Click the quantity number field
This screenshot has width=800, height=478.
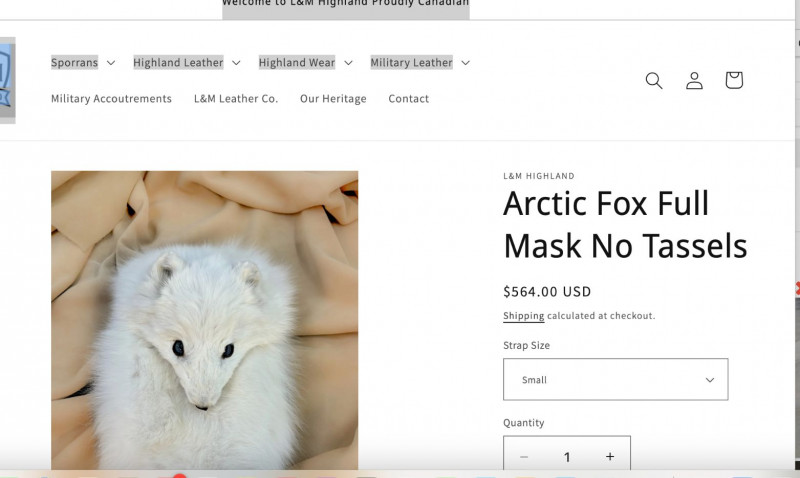click(x=567, y=457)
